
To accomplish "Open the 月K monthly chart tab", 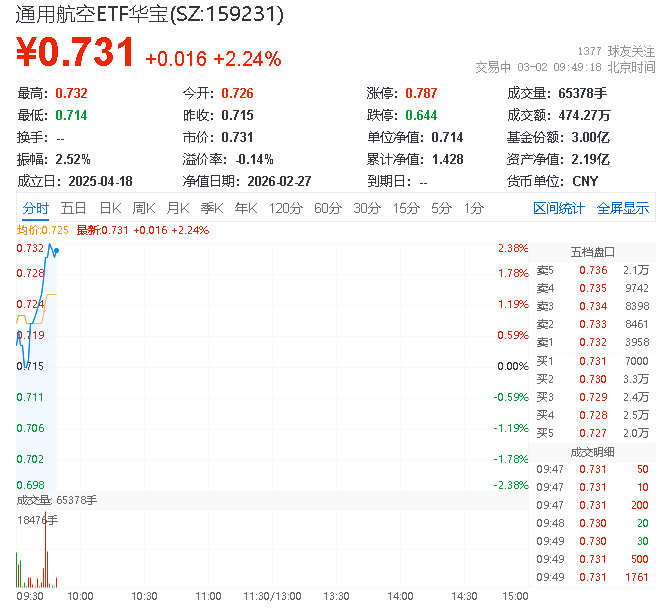I will point(178,209).
